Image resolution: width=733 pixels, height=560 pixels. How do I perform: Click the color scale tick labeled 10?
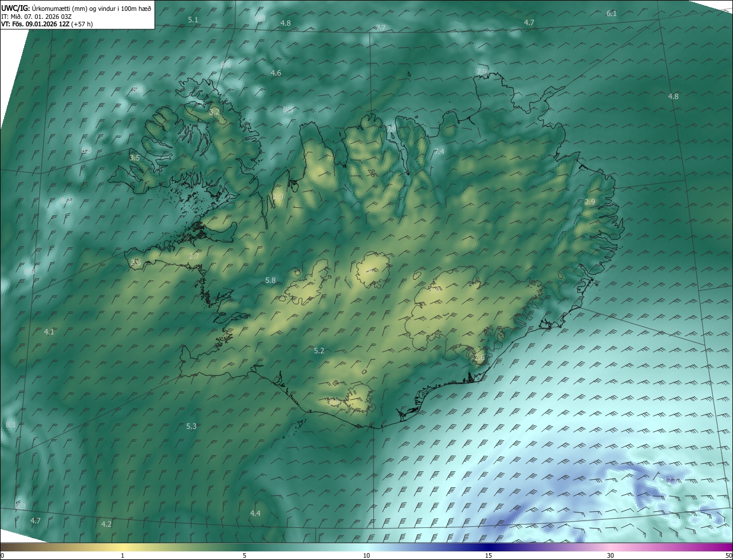(366, 555)
